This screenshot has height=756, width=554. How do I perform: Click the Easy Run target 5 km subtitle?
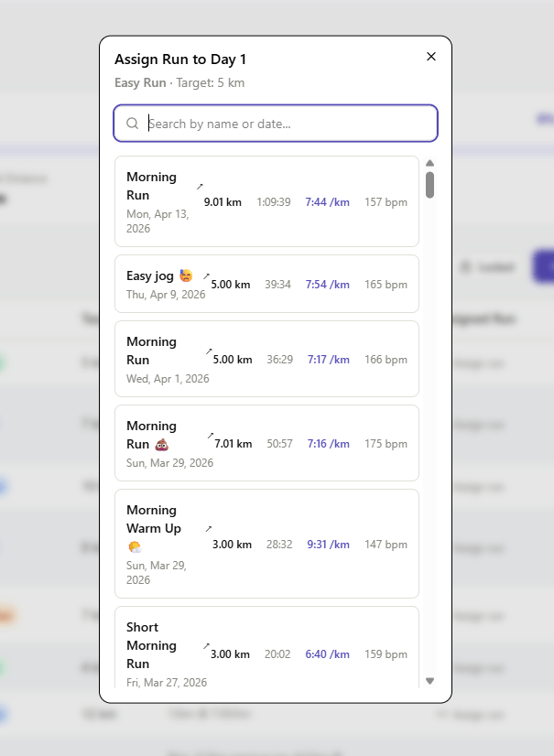tap(179, 83)
